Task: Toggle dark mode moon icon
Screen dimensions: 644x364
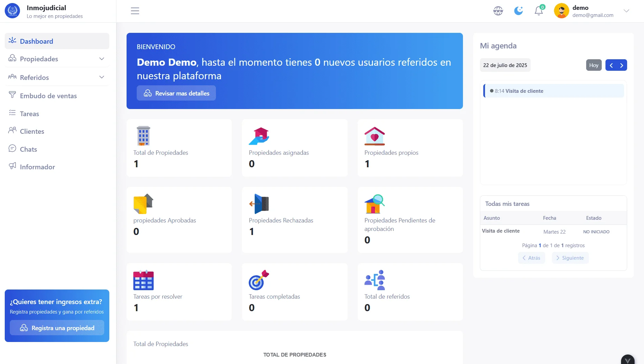Action: click(518, 11)
